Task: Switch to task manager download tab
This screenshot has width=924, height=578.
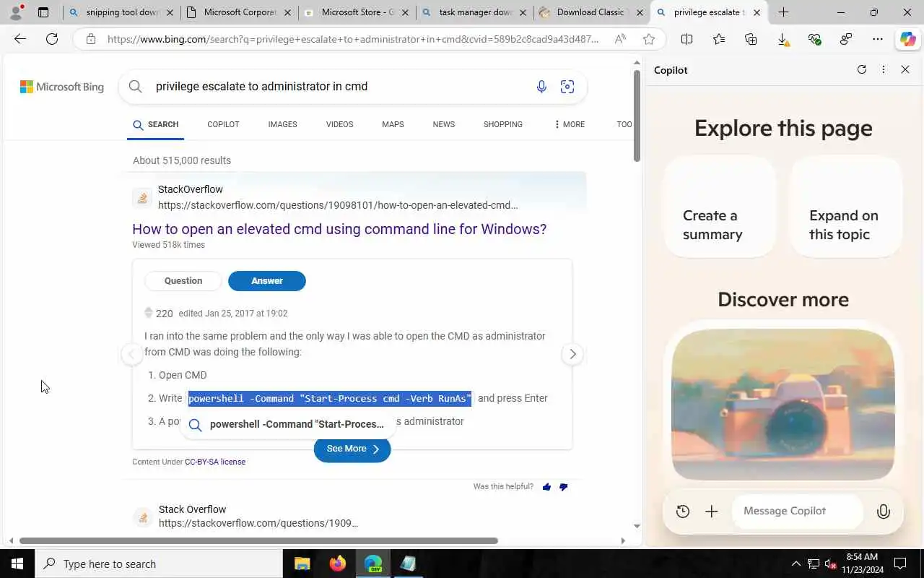Action: click(x=475, y=12)
